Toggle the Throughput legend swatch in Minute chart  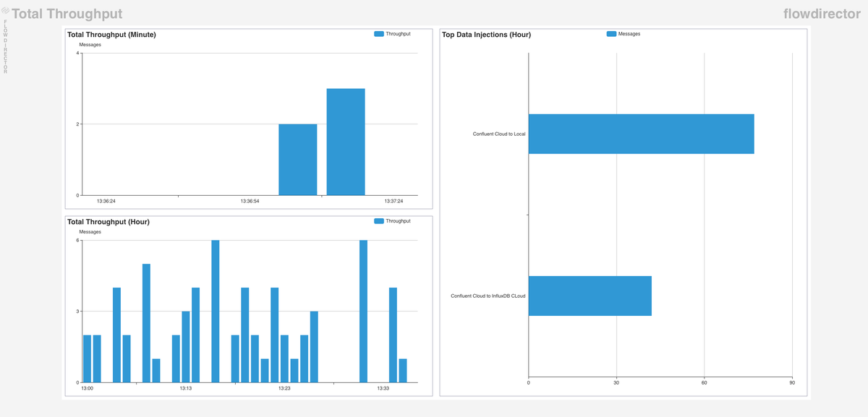pos(379,34)
